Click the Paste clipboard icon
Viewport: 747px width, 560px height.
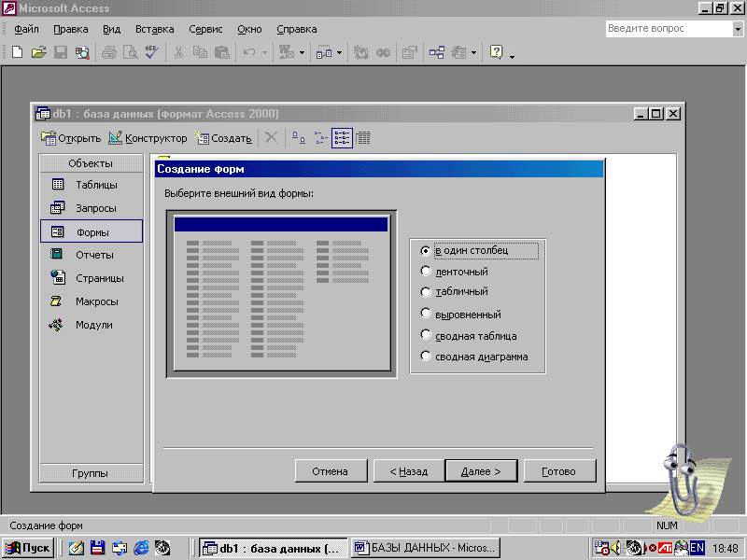pos(222,52)
